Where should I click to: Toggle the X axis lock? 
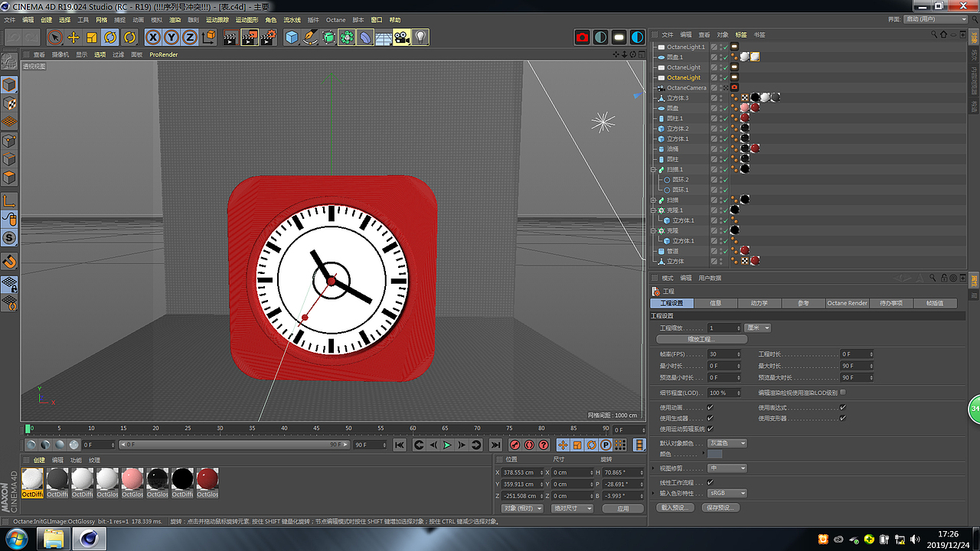pyautogui.click(x=153, y=37)
